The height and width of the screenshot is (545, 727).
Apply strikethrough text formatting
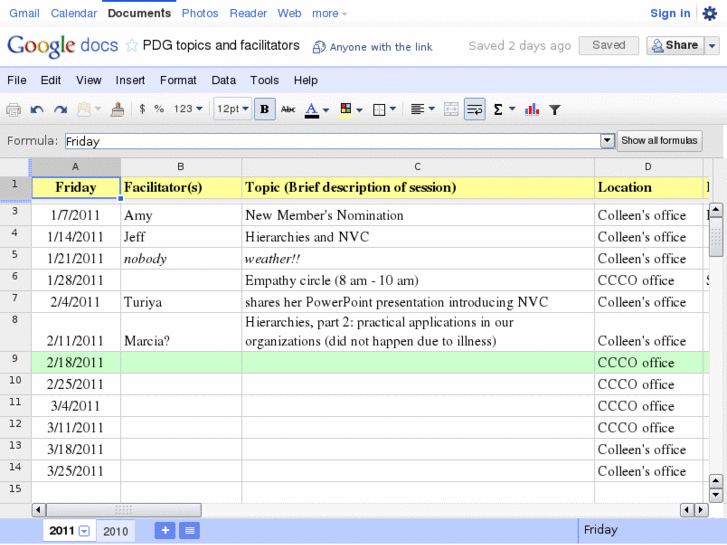(x=288, y=109)
